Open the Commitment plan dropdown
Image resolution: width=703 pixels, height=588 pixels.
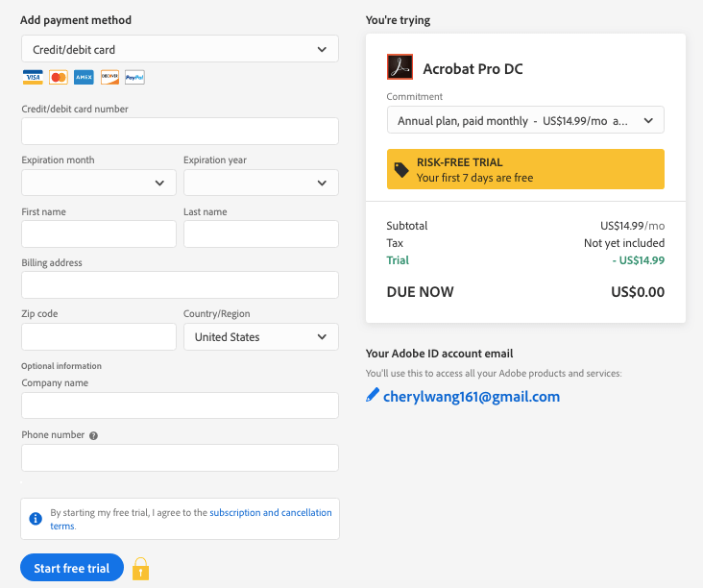pyautogui.click(x=524, y=120)
